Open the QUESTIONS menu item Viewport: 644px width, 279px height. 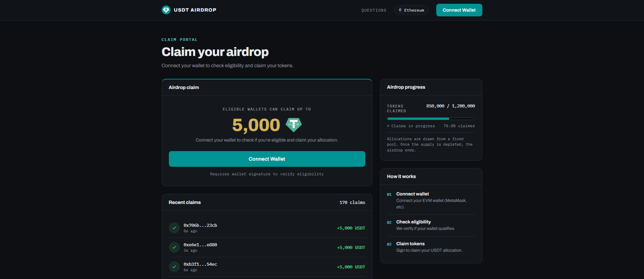point(374,10)
